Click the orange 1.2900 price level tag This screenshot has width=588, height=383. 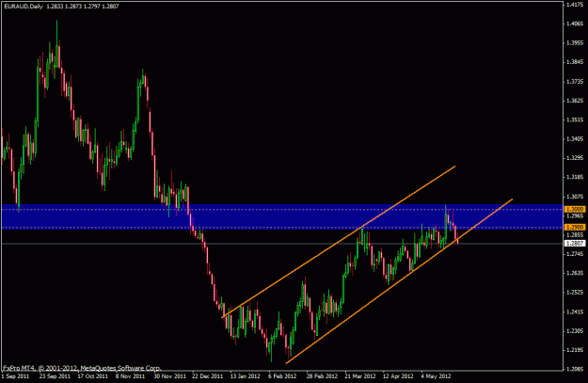click(575, 228)
